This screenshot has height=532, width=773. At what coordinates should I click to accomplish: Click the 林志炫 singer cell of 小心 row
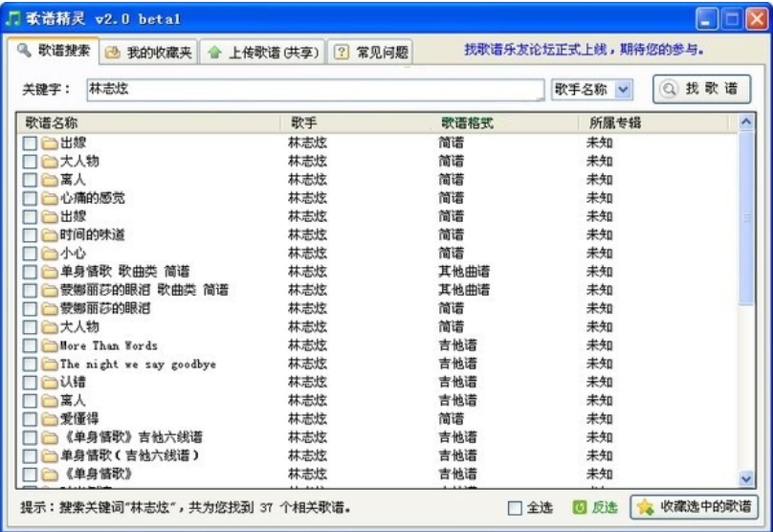coord(308,254)
